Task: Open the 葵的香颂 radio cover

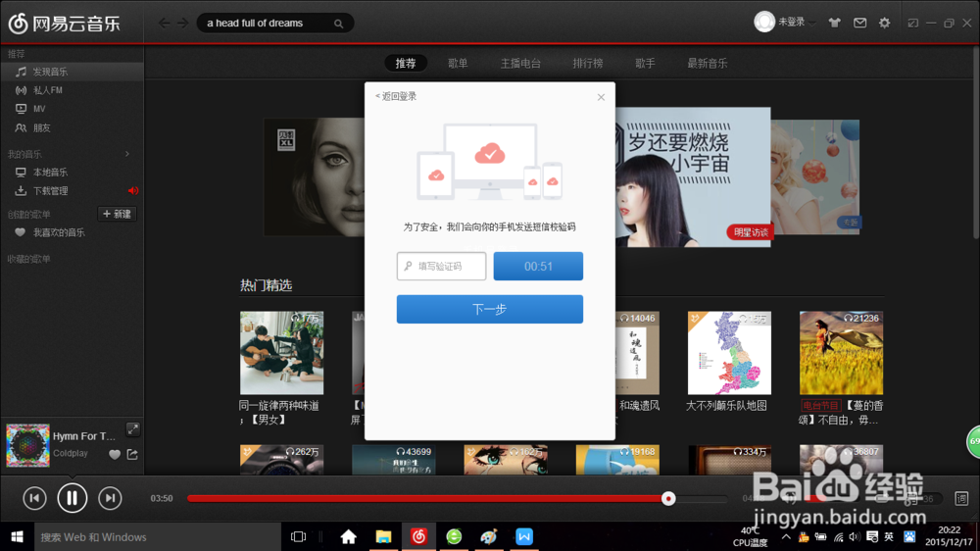Action: point(841,353)
